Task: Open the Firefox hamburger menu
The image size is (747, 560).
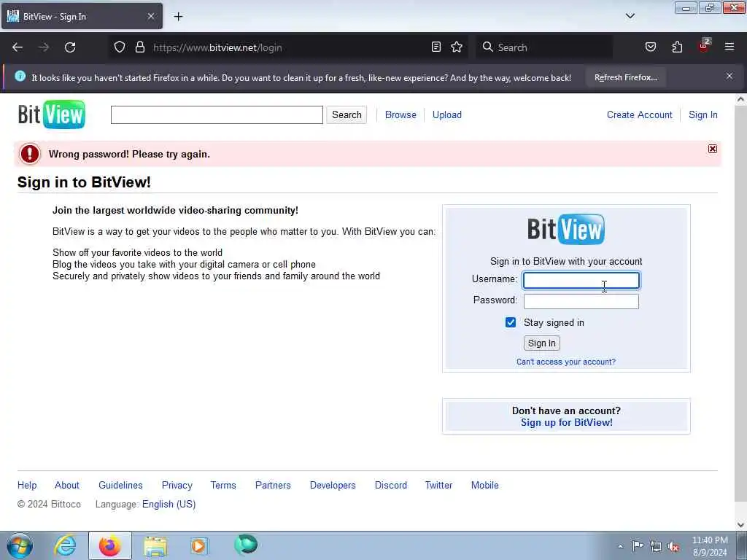Action: [729, 47]
